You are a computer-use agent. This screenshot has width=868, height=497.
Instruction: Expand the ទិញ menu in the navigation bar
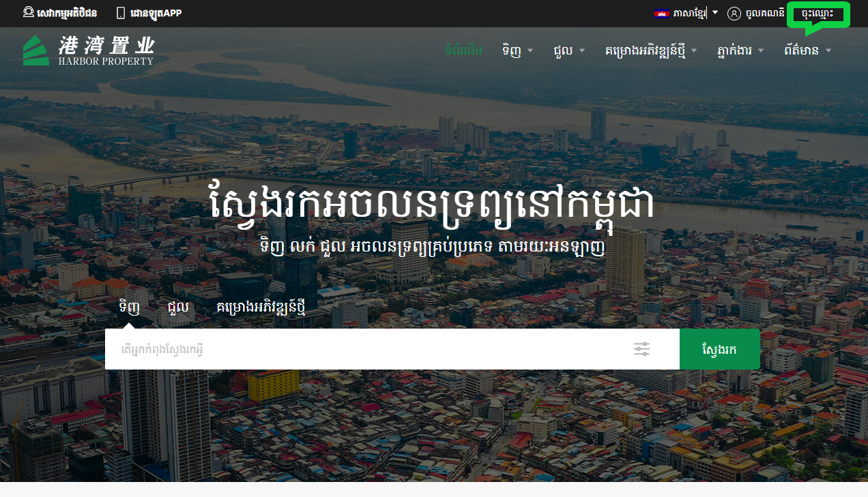518,50
